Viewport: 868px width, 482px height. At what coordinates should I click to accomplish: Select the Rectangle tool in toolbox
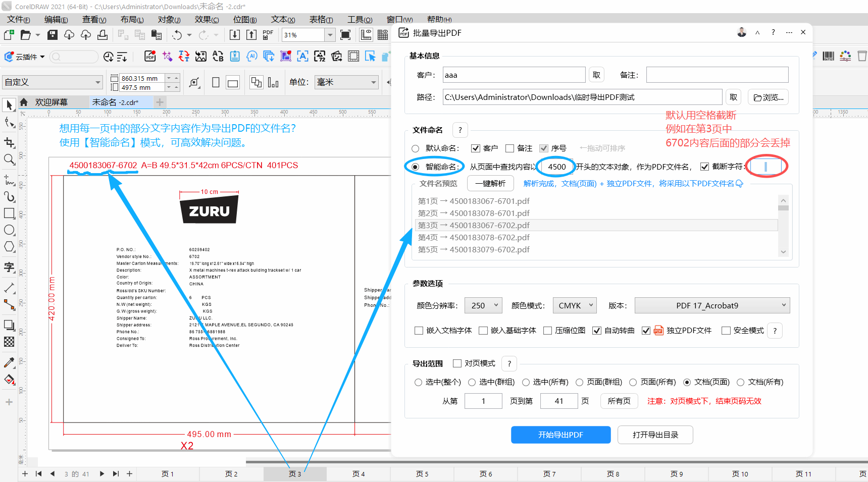pyautogui.click(x=9, y=213)
